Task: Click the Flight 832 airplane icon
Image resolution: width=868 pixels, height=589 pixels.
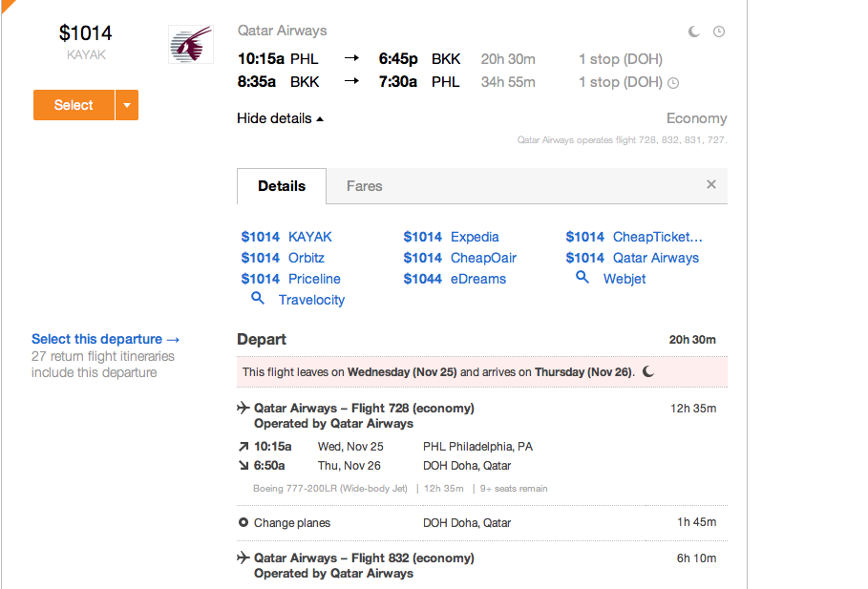Action: (243, 557)
